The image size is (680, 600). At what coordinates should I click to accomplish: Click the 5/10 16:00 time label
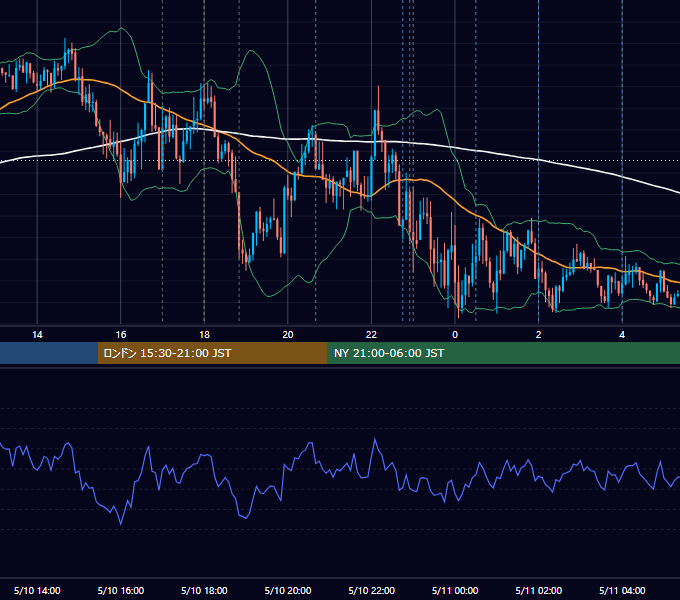point(121,590)
